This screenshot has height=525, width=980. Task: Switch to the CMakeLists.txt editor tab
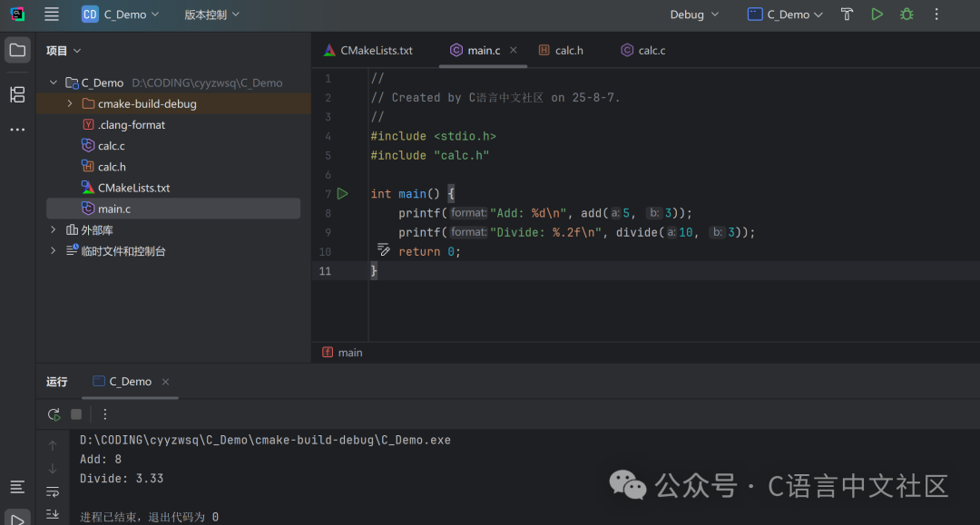pos(368,51)
